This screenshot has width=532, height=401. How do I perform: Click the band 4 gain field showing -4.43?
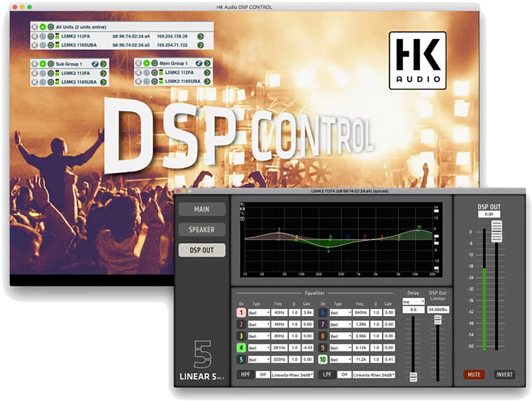coord(307,348)
